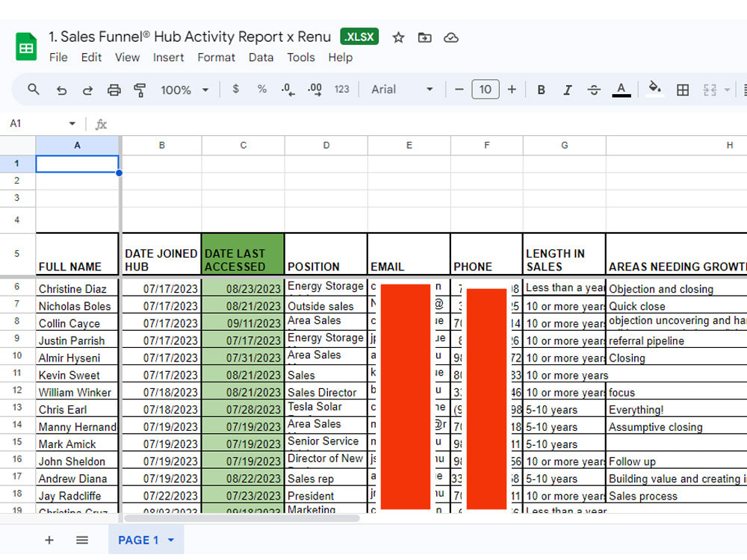This screenshot has width=747, height=560.
Task: Select the Assumptive closing cell
Action: (677, 426)
